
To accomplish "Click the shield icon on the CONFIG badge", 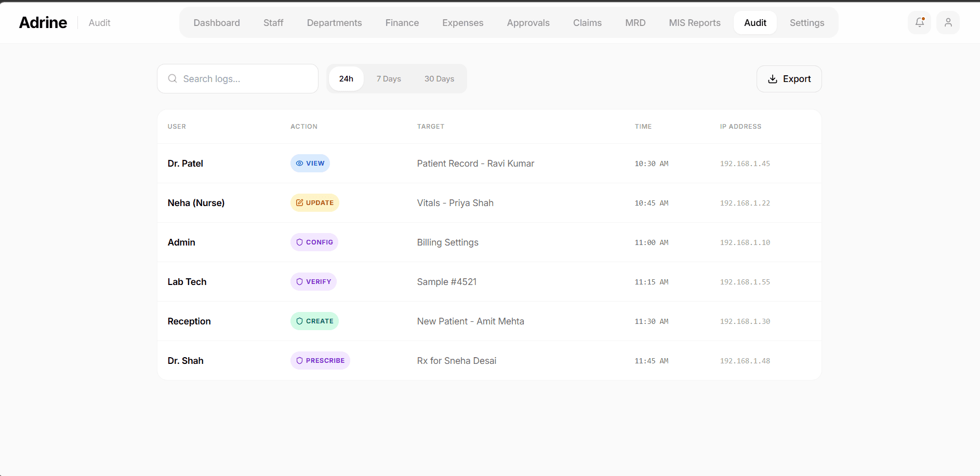I will [300, 242].
